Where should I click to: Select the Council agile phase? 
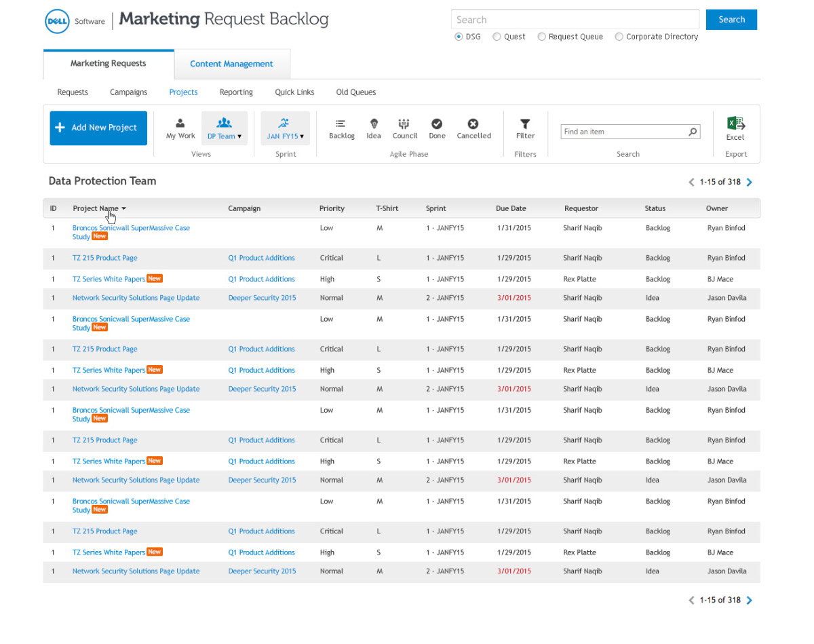click(404, 128)
